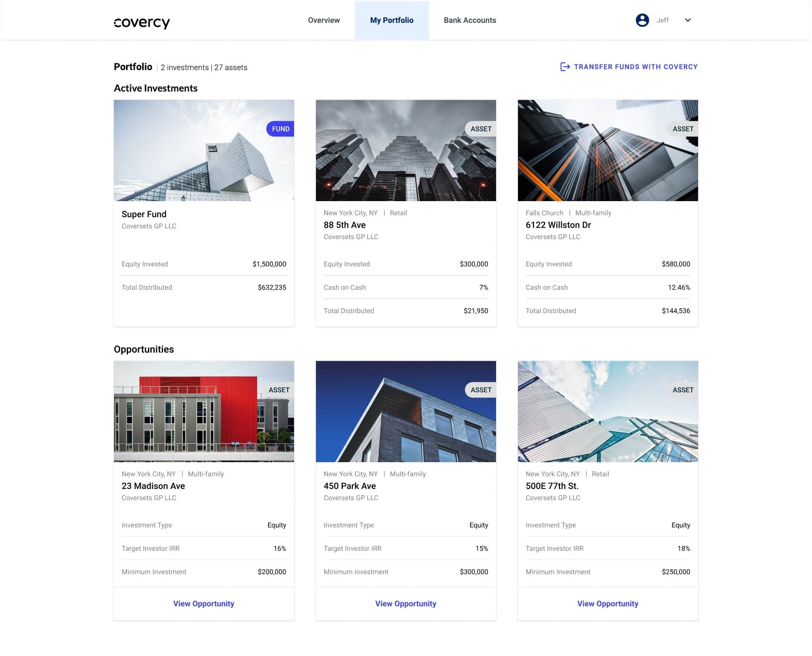Select the My Portfolio tab
Image resolution: width=812 pixels, height=656 pixels.
(392, 20)
